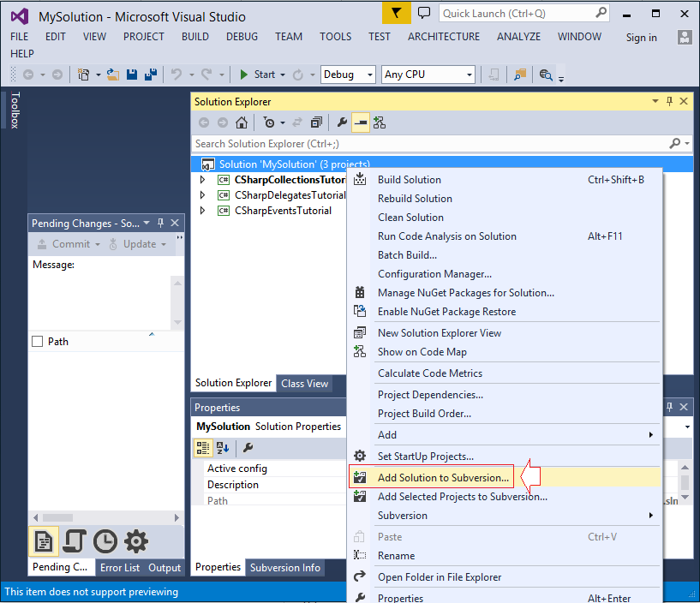
Task: Click the gear settings icon in Pending Changes
Action: click(x=135, y=542)
